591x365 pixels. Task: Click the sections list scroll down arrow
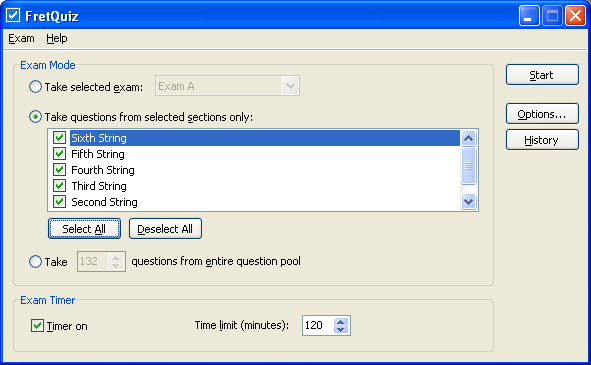click(468, 202)
